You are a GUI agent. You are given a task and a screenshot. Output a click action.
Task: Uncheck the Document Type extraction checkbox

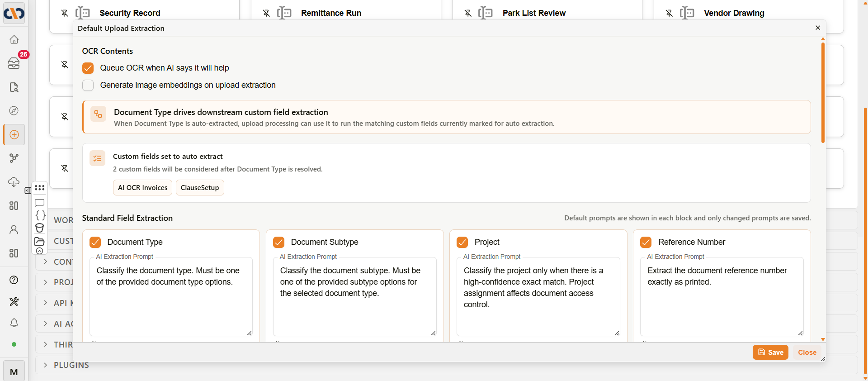[95, 242]
